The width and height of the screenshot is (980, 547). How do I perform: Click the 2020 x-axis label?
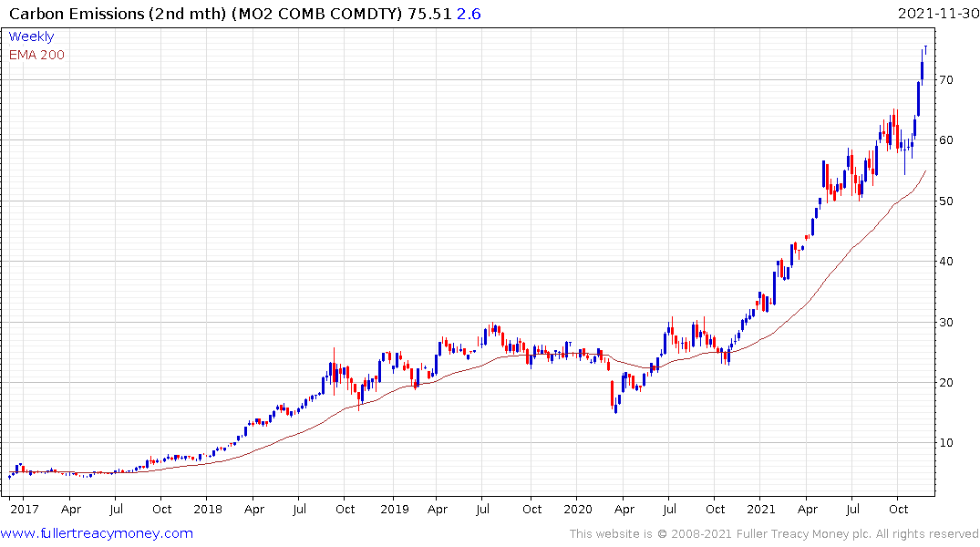point(577,510)
